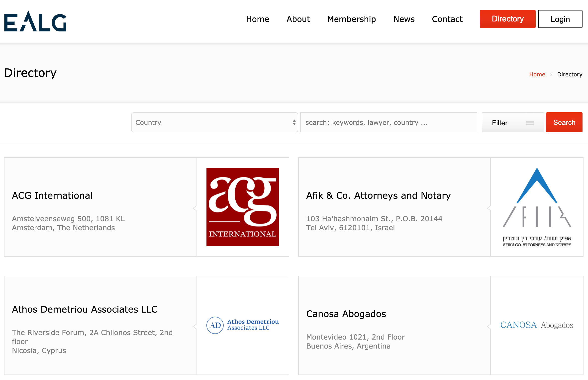
Task: Click the Directory breadcrumb text
Action: 570,74
